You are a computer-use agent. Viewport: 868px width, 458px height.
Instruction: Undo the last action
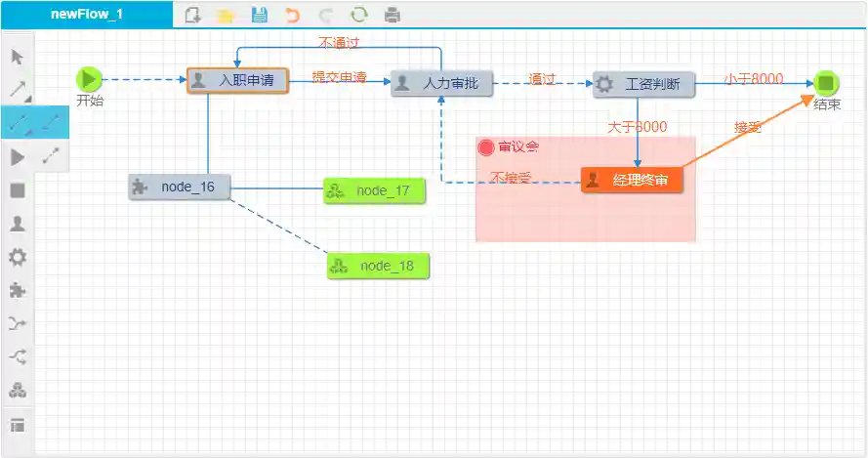point(292,15)
